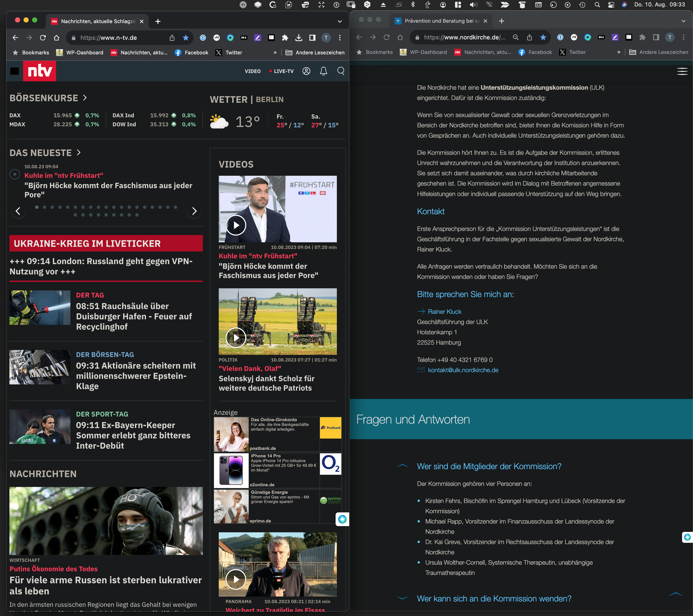Bookmark star in Nordkirche address bar
Screen dimensions: 693x616
pos(543,37)
